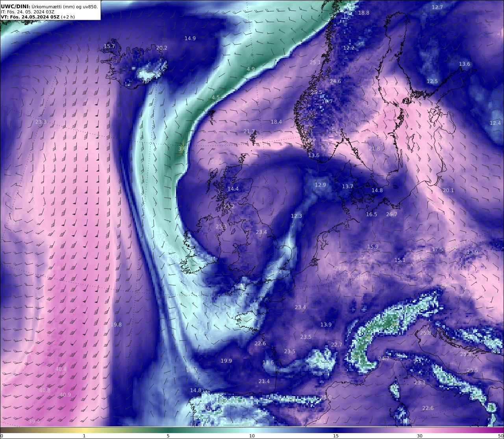Select the 14.4 value over Scotland
Screen dimensions: 504x439
tap(233, 189)
